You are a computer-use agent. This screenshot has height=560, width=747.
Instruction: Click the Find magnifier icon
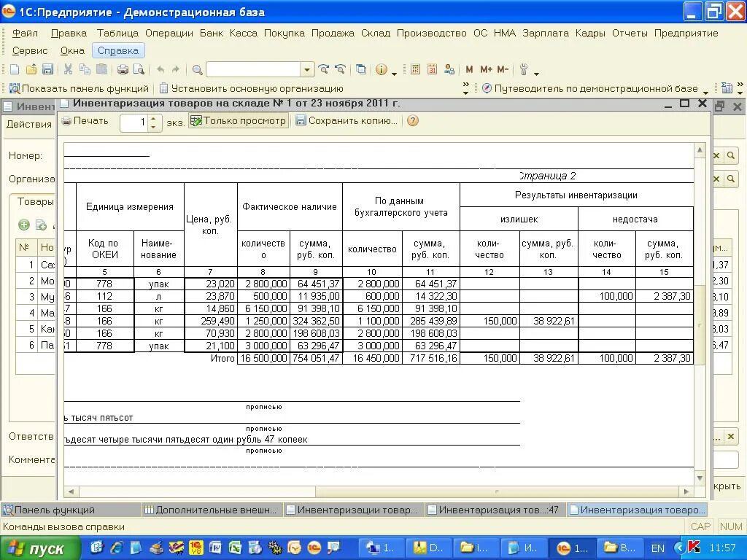pyautogui.click(x=197, y=70)
